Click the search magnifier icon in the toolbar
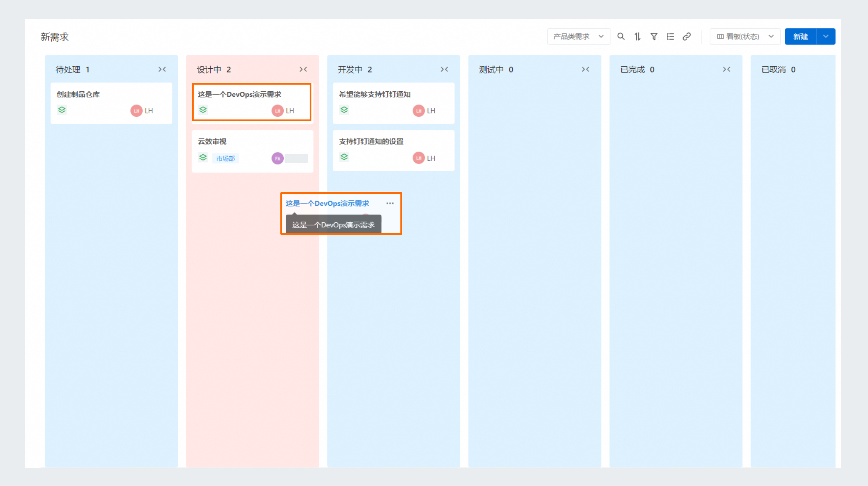The height and width of the screenshot is (486, 868). [621, 36]
